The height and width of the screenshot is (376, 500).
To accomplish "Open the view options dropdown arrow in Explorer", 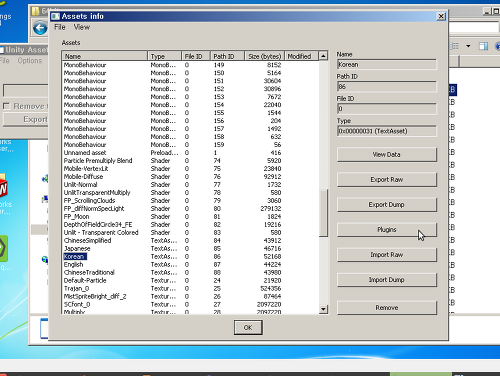I will coord(468,46).
